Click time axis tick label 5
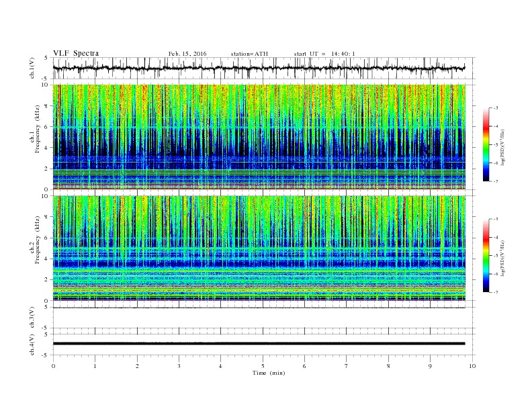532x411 pixels. tap(263, 366)
